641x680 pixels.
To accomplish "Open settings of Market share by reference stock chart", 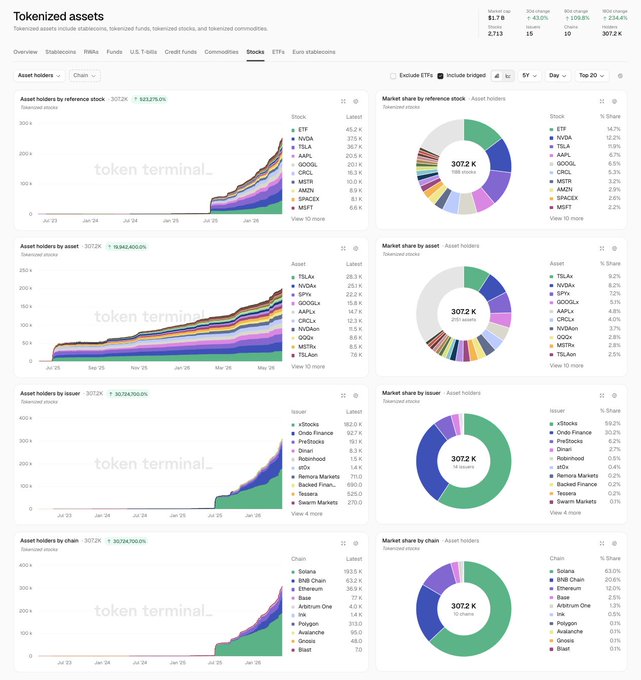I will pos(615,101).
